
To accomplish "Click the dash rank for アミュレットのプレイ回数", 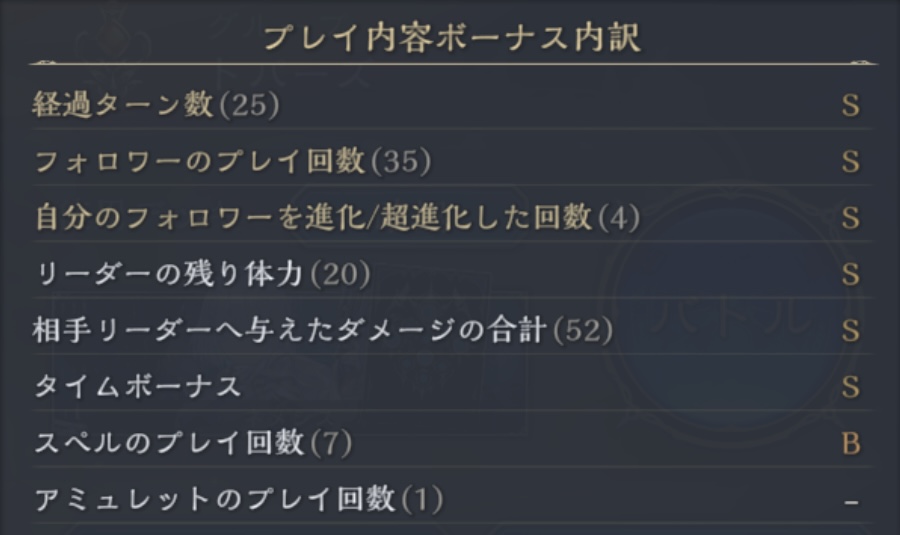I will pyautogui.click(x=851, y=502).
